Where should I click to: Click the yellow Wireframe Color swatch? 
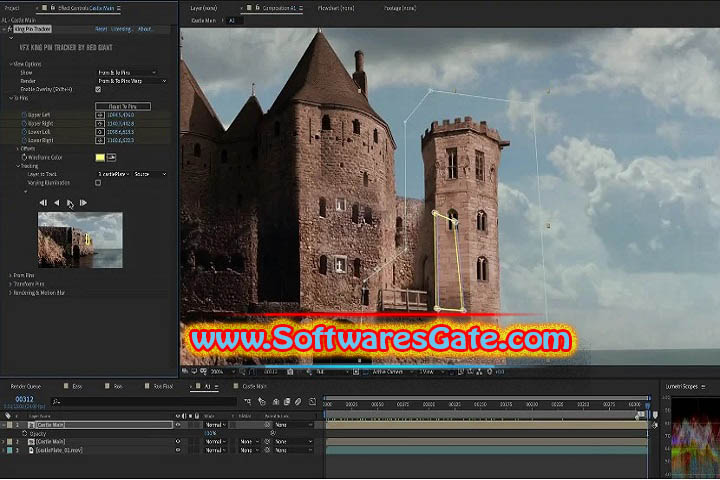[x=100, y=158]
